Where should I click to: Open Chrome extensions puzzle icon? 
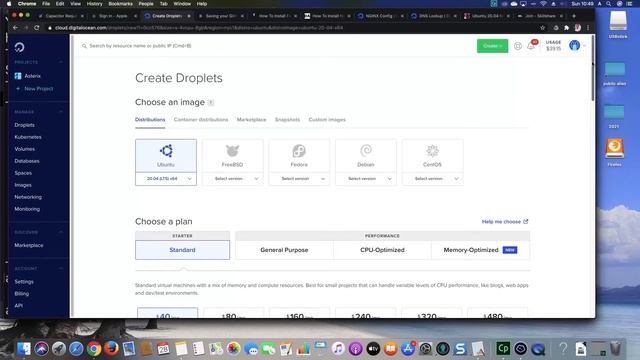pyautogui.click(x=567, y=28)
